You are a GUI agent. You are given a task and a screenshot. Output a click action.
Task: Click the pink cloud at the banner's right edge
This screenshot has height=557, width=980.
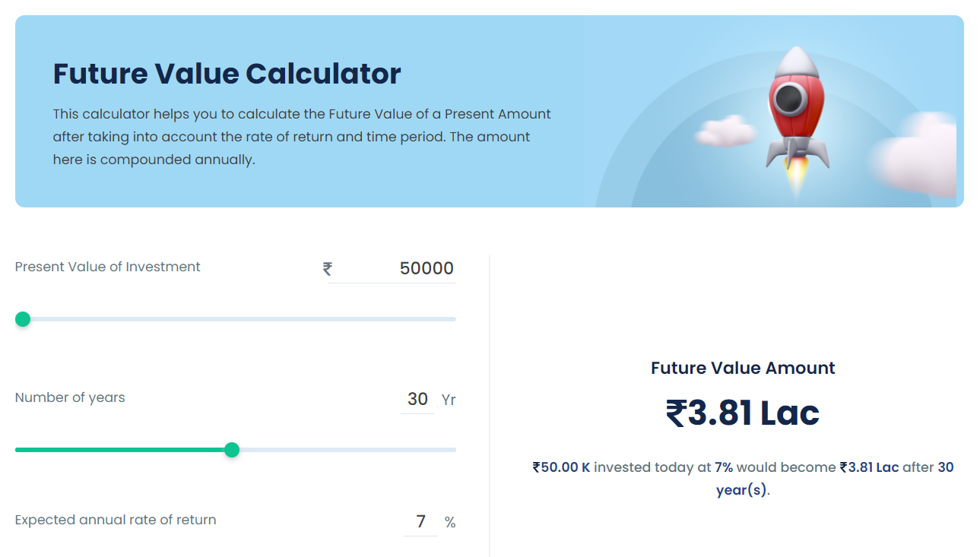[x=915, y=152]
